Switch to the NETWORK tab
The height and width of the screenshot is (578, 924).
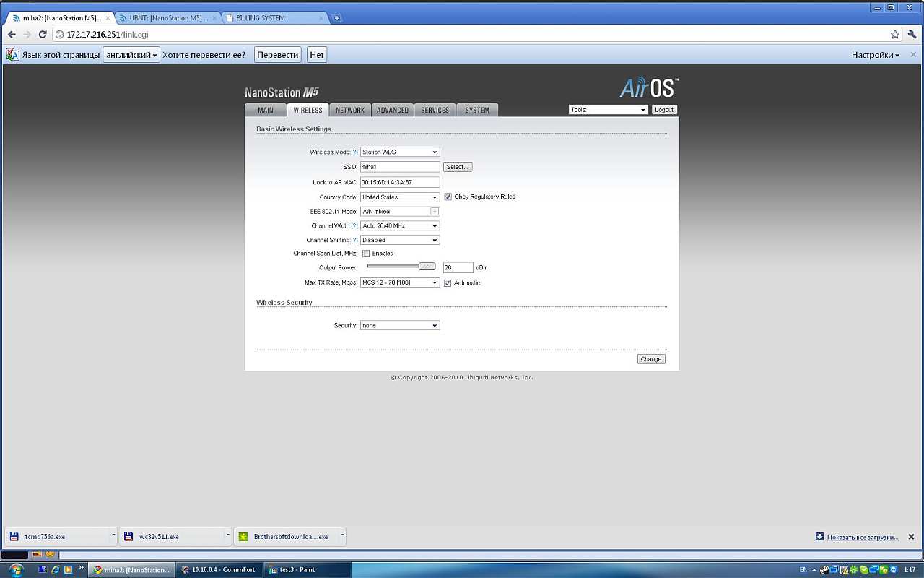[350, 110]
